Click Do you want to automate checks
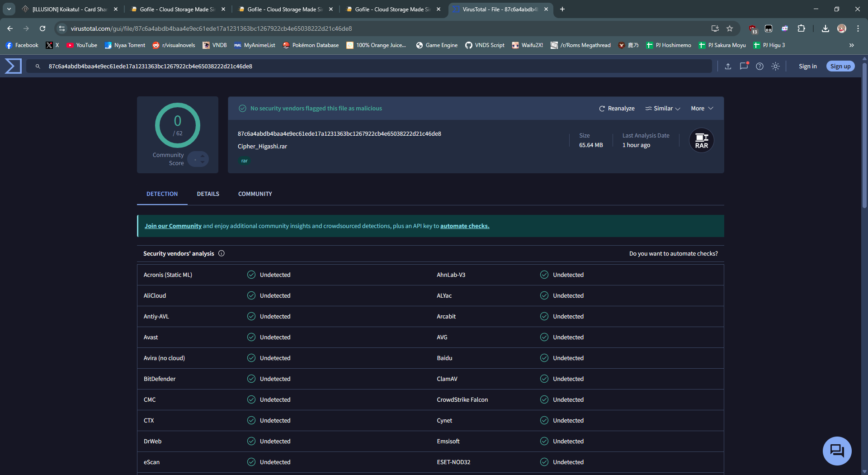Image resolution: width=868 pixels, height=475 pixels. pos(673,253)
